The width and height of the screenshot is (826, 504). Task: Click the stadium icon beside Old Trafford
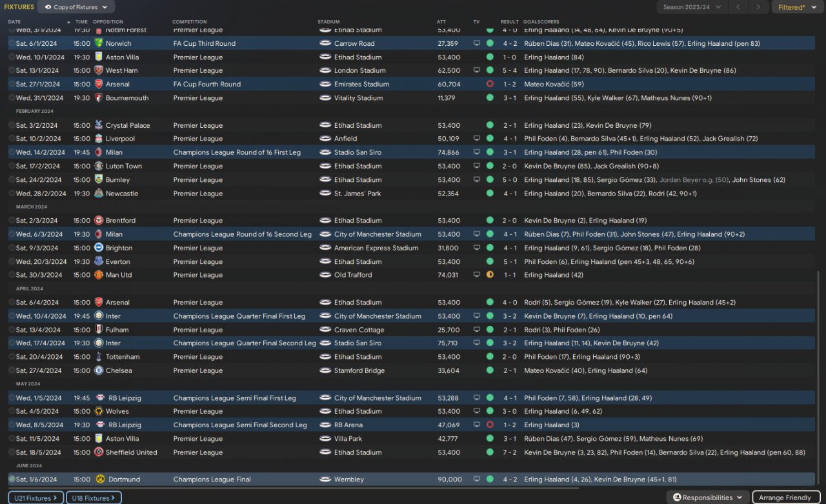pos(325,275)
